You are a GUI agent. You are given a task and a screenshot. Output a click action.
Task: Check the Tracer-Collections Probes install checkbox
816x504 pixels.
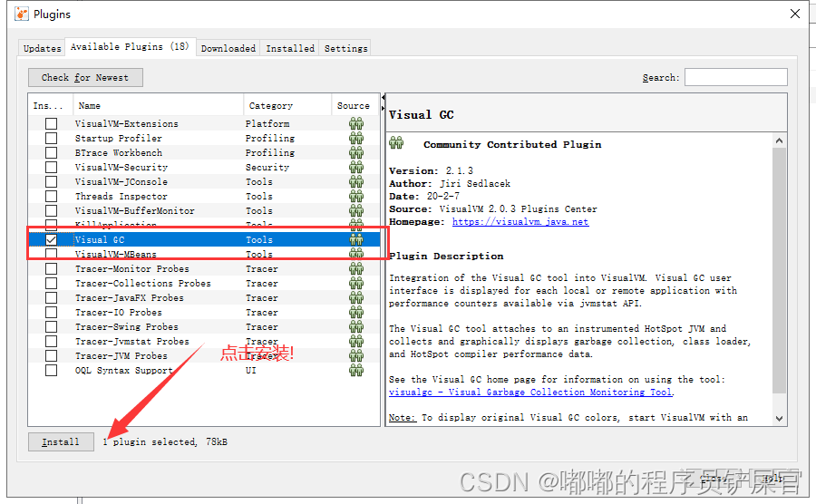51,284
